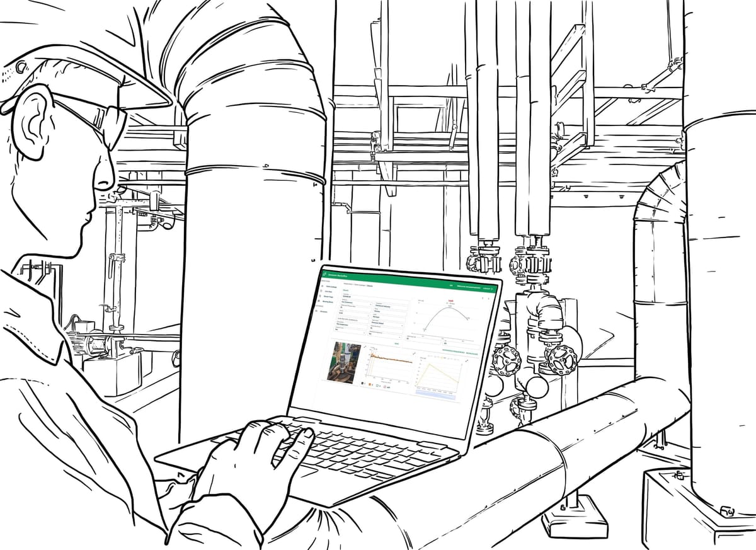This screenshot has width=756, height=550.
Task: Click the app logo in the green header
Action: 326,274
